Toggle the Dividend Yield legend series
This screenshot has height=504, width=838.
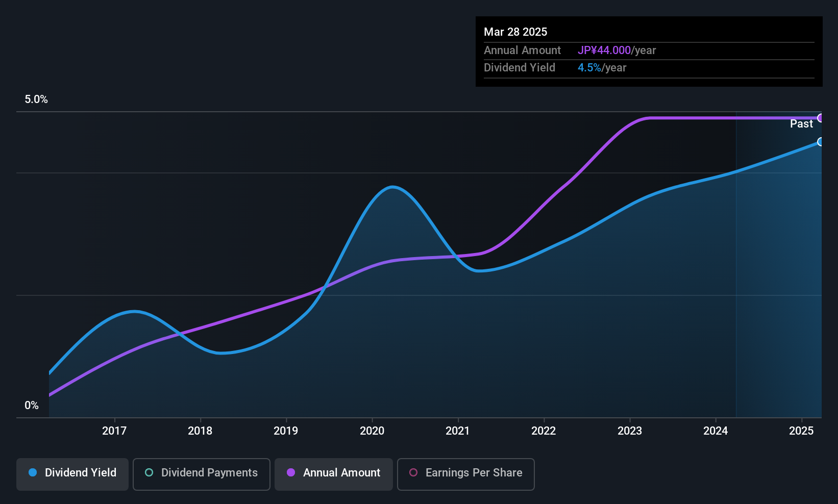click(x=72, y=474)
